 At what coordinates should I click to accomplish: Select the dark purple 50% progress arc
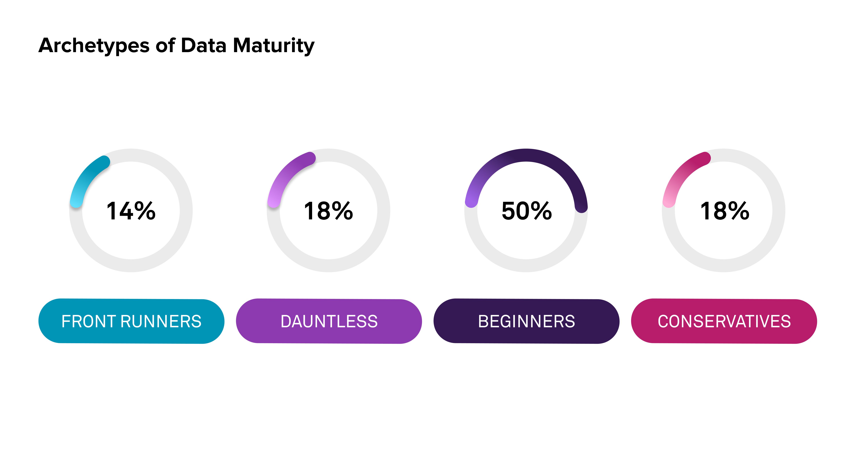(x=526, y=155)
